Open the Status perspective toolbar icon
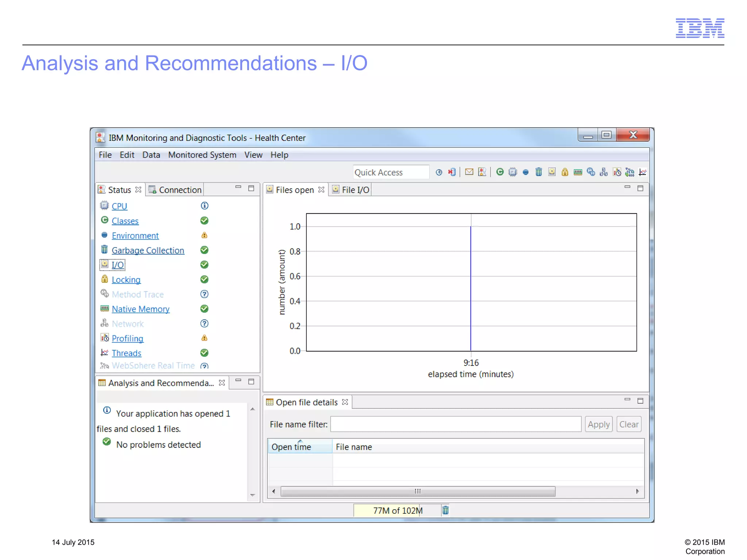 (x=482, y=172)
